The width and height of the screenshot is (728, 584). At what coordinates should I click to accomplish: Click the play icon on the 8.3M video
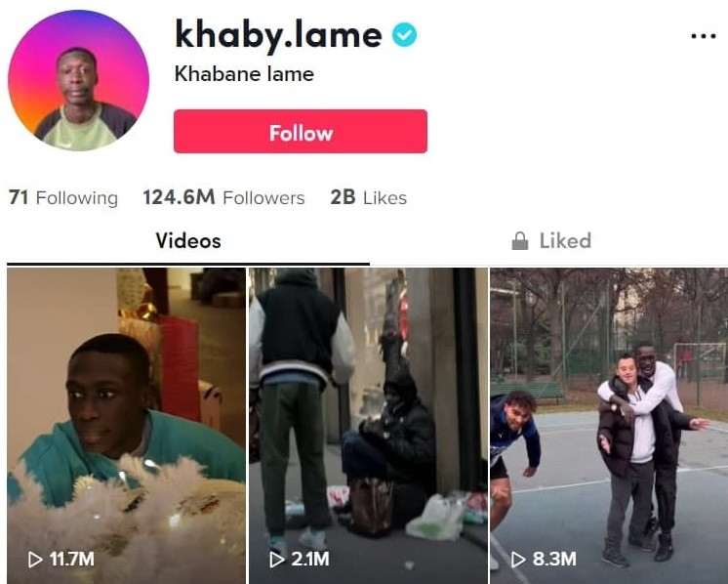click(518, 560)
